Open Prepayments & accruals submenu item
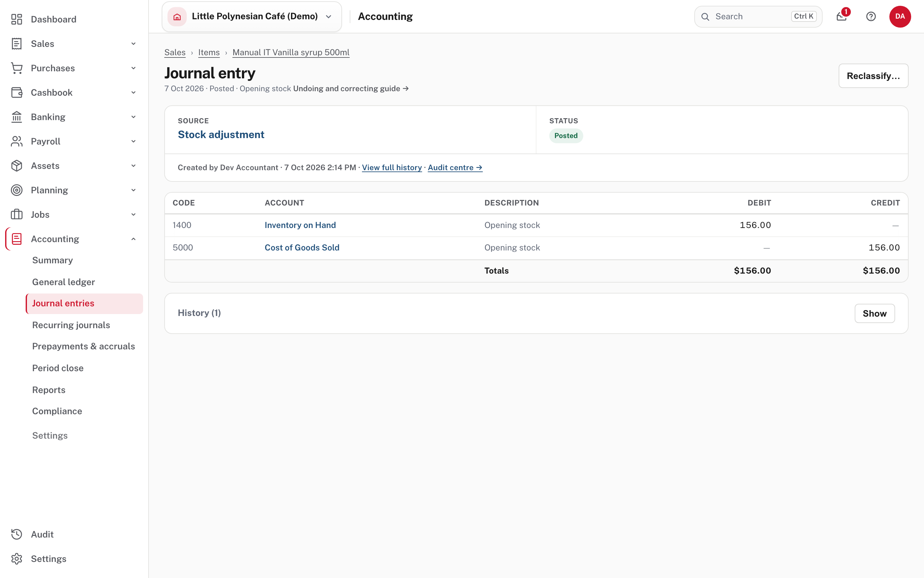 click(x=84, y=346)
